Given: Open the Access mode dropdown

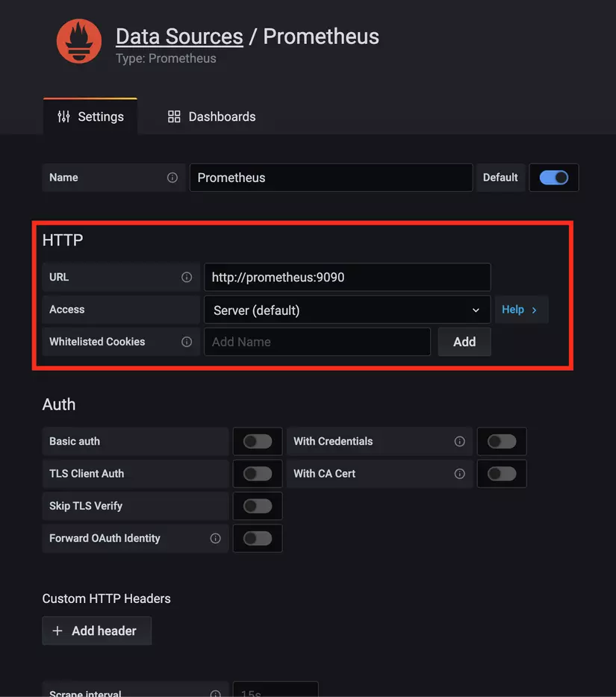Looking at the screenshot, I should click(x=347, y=310).
